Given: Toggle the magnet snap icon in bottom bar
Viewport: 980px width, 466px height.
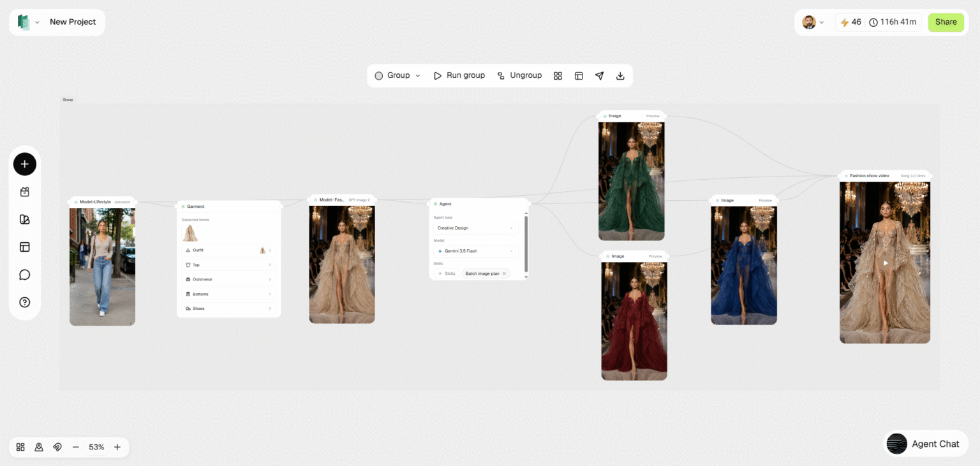Looking at the screenshot, I should 57,447.
